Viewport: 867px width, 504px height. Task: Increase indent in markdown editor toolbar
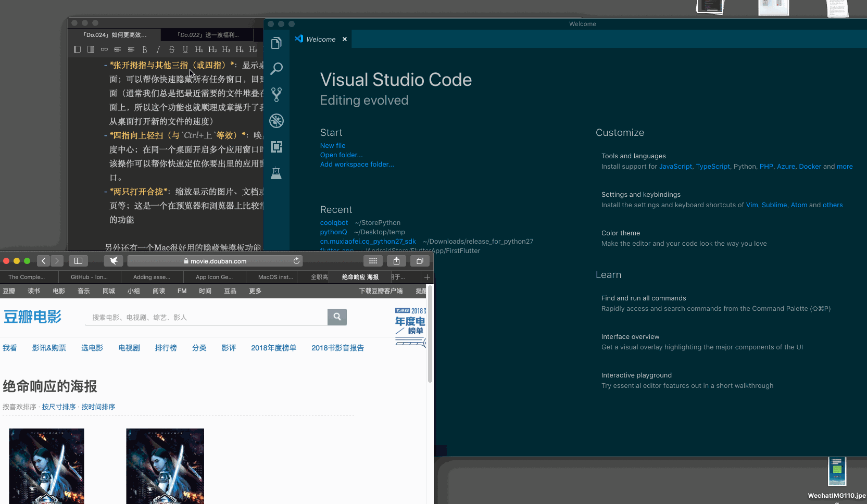pos(118,49)
